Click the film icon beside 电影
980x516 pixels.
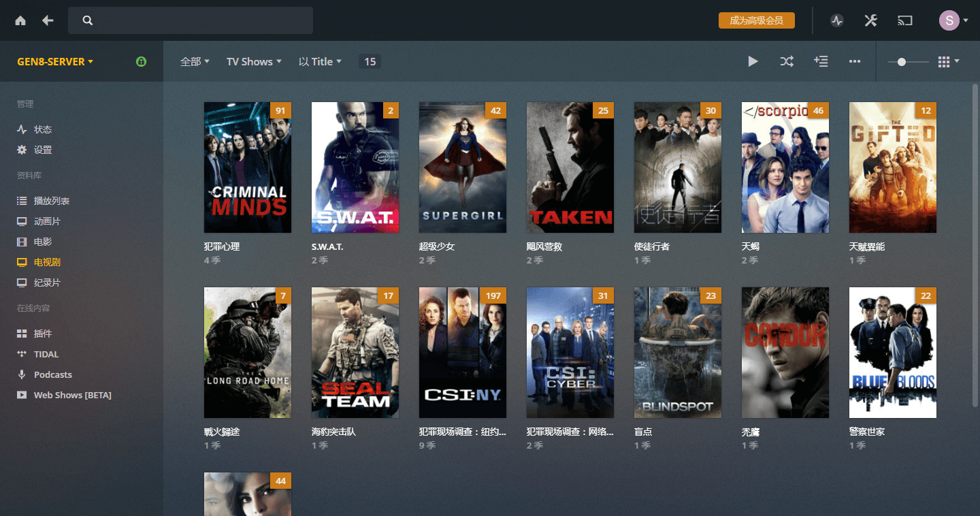(x=22, y=242)
